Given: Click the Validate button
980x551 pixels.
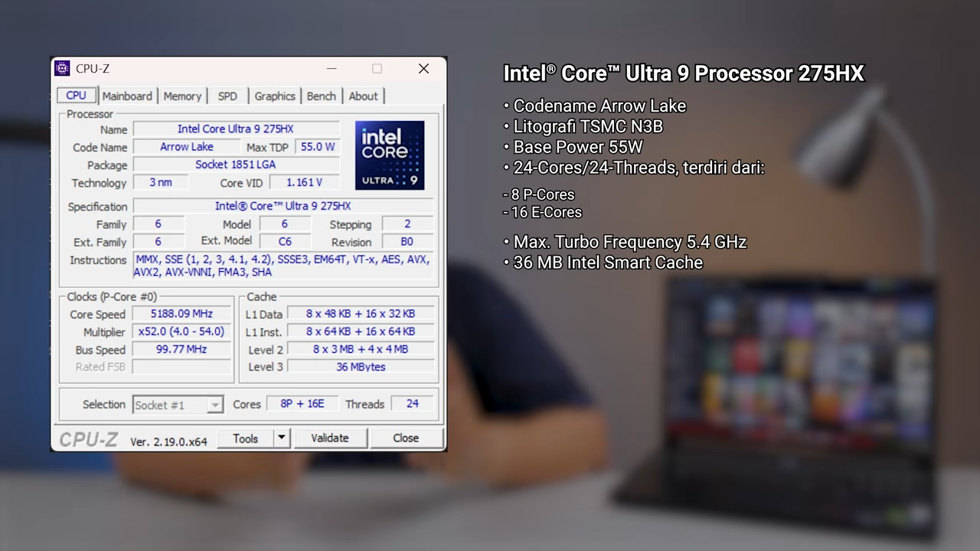Looking at the screenshot, I should [x=330, y=439].
